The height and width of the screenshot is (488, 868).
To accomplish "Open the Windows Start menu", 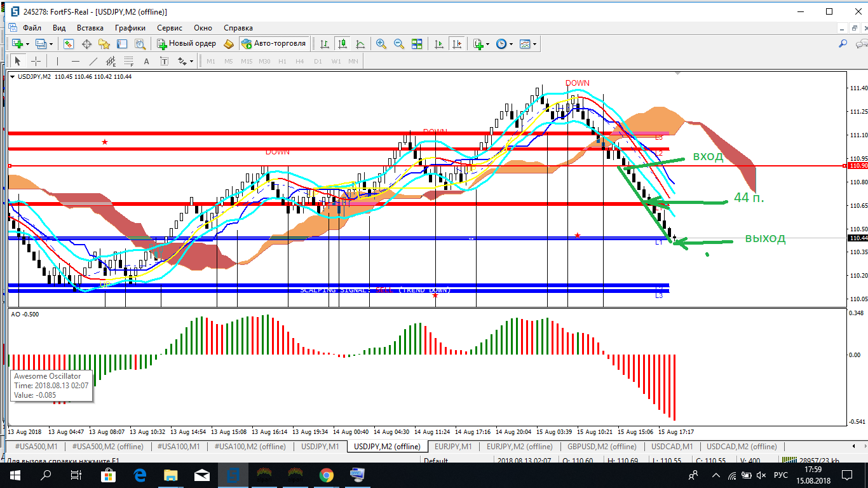I will [x=15, y=475].
